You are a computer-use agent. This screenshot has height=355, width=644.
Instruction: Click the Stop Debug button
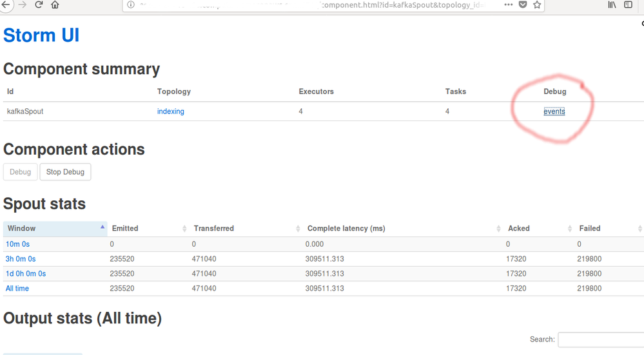coord(65,172)
